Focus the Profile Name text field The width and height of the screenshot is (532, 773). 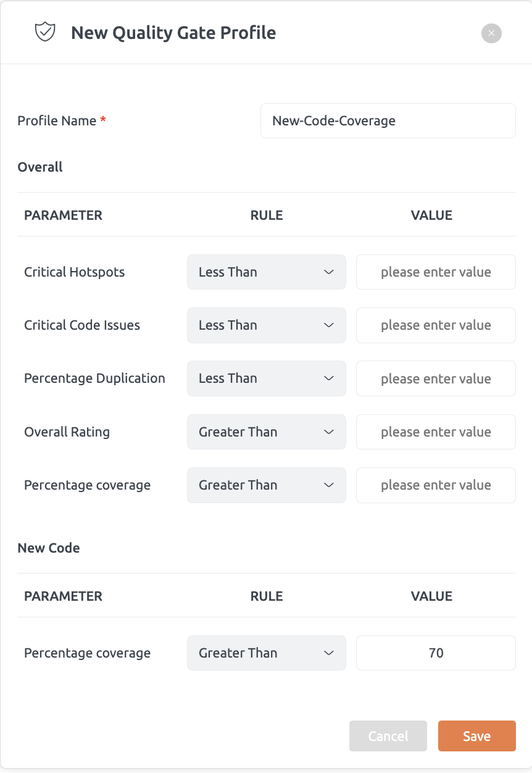pos(388,120)
